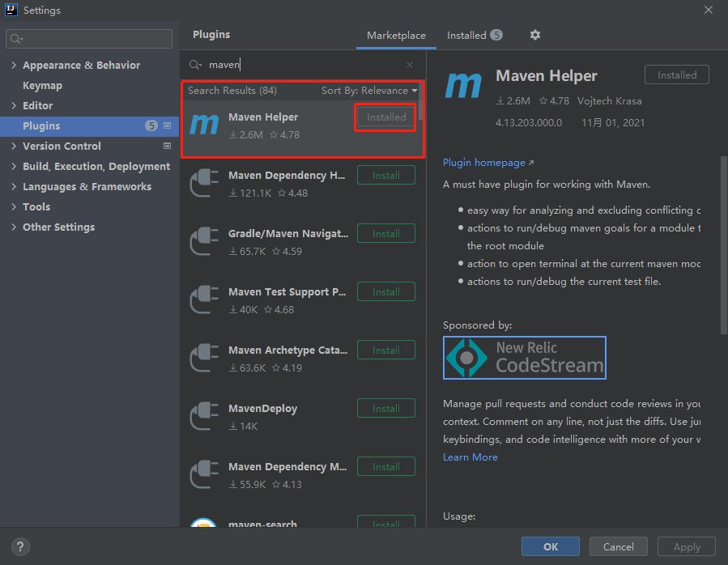Click the Maven Helper logo in the list

tap(204, 125)
